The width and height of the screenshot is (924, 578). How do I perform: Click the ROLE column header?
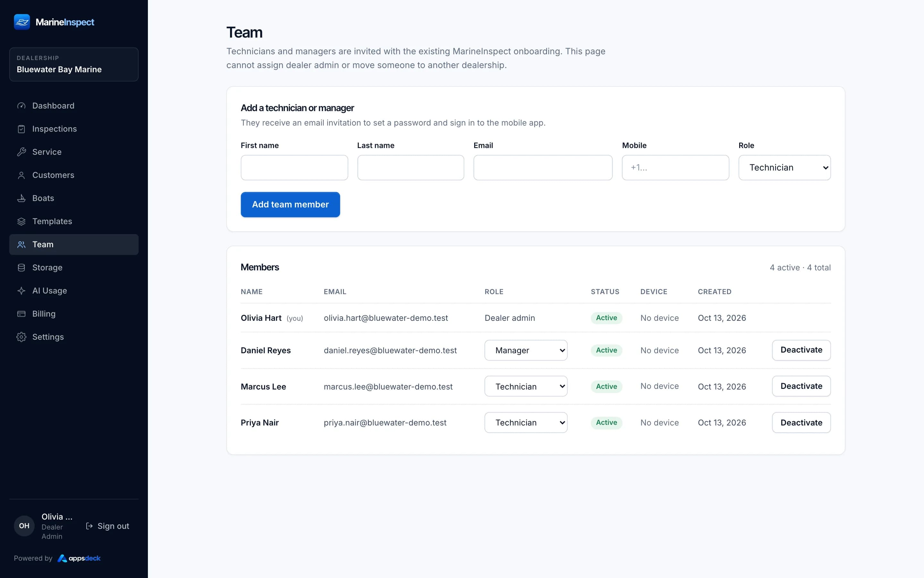(x=494, y=292)
